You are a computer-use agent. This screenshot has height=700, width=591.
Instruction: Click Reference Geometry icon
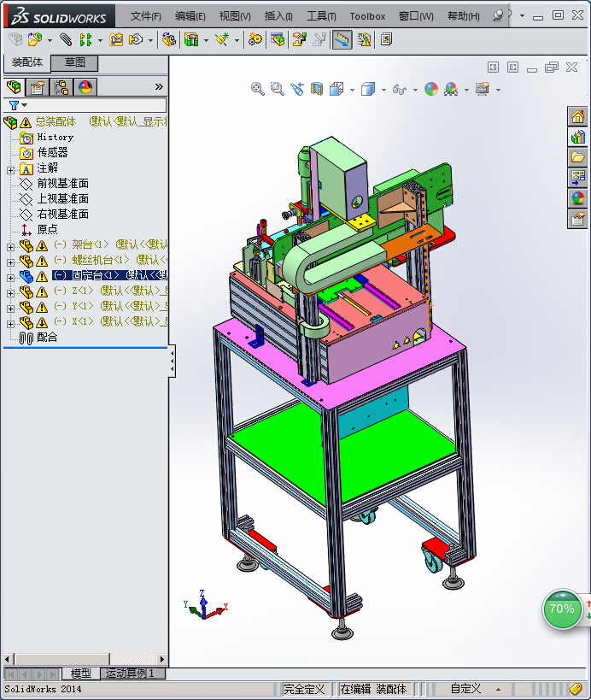pyautogui.click(x=222, y=39)
